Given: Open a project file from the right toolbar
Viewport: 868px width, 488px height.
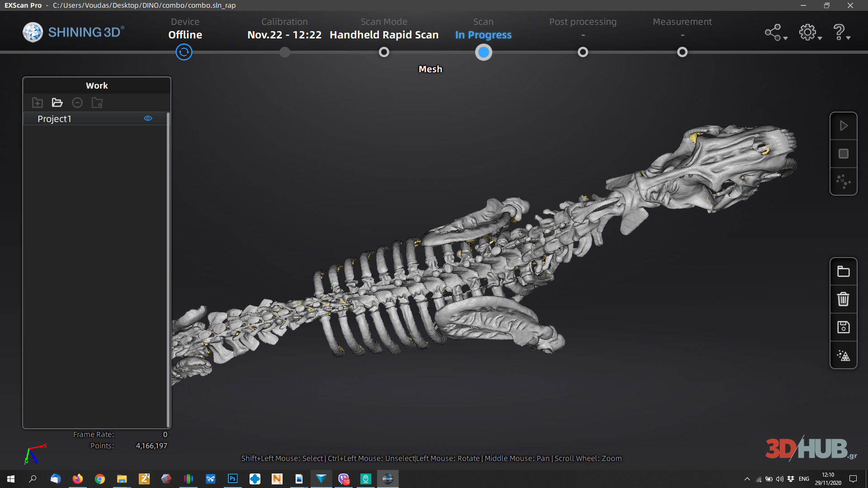Looking at the screenshot, I should pyautogui.click(x=843, y=271).
